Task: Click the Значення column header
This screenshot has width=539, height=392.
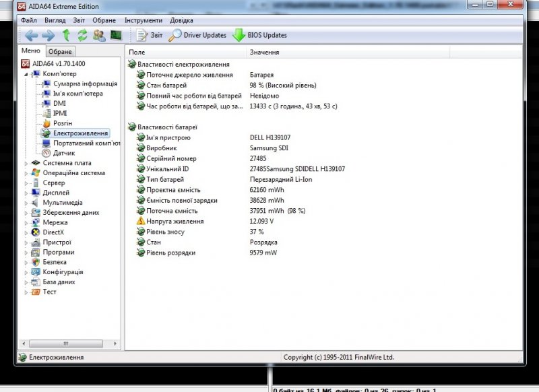Action: 264,52
